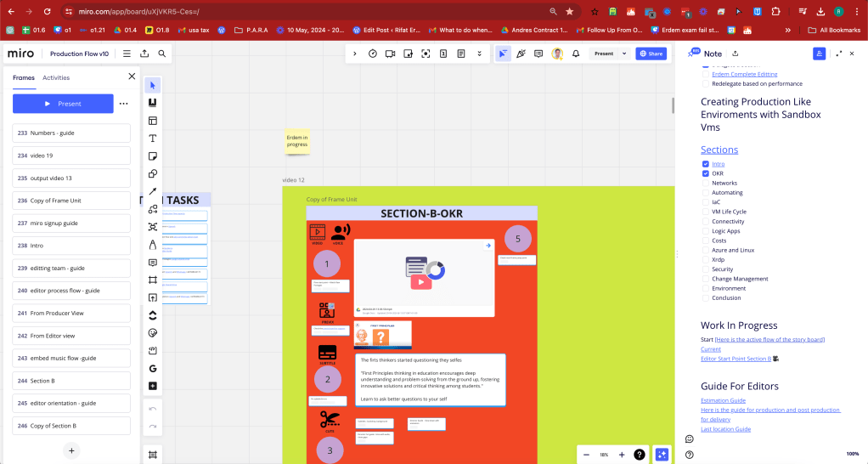Viewport: 868px width, 464px height.
Task: Open the three-dots menu beside Present
Action: (x=123, y=104)
